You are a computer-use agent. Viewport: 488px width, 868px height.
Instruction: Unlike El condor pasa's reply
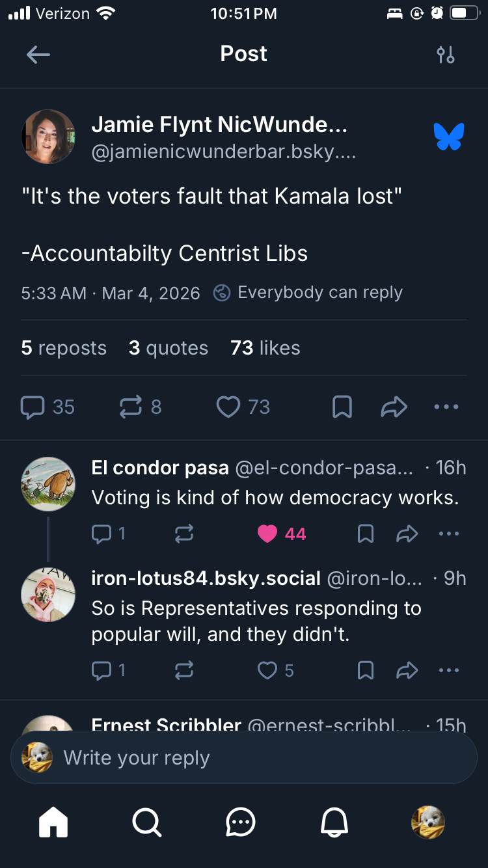[x=267, y=534]
